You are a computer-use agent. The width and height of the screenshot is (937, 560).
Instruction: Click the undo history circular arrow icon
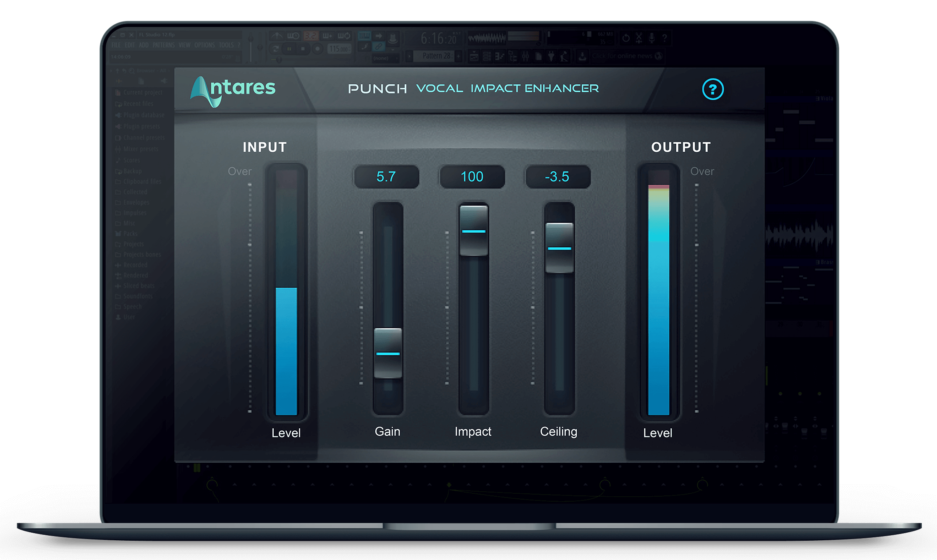click(x=626, y=38)
